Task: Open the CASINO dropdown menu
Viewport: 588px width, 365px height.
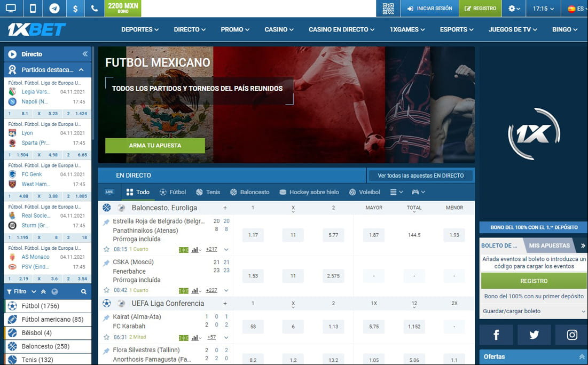Action: pyautogui.click(x=279, y=29)
